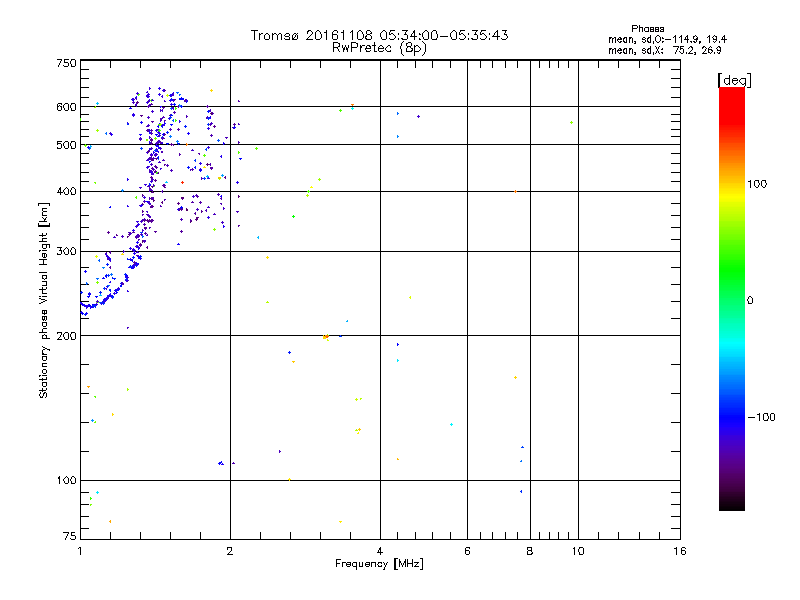Click the colorbar tick label "100"
Image resolution: width=800 pixels, height=600 pixels.
click(757, 184)
